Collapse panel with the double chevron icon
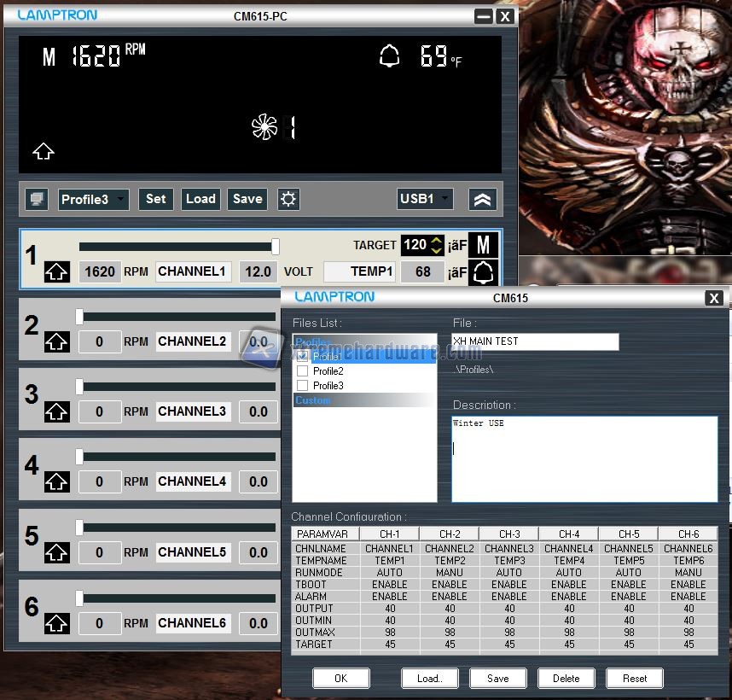The image size is (732, 700). pyautogui.click(x=482, y=199)
